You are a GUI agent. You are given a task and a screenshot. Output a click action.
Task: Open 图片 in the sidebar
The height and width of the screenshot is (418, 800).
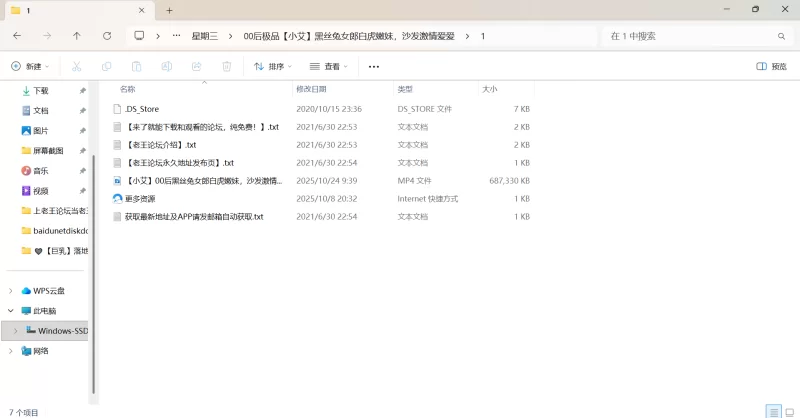pos(41,131)
